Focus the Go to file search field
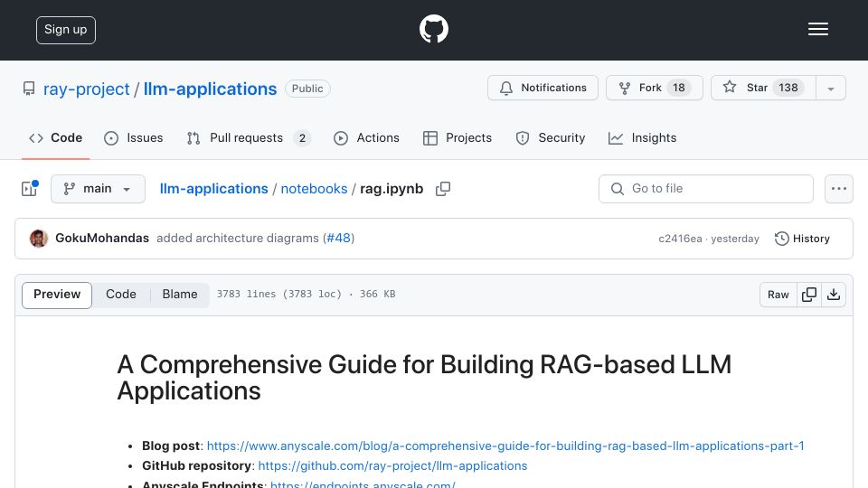868x488 pixels. coord(706,189)
